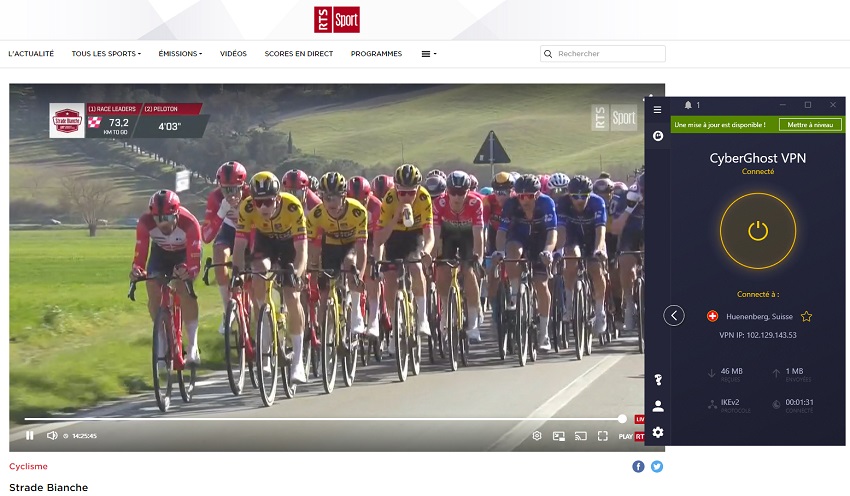Screen dimensions: 850x496
Task: Click the Rechercher search field
Action: (603, 54)
